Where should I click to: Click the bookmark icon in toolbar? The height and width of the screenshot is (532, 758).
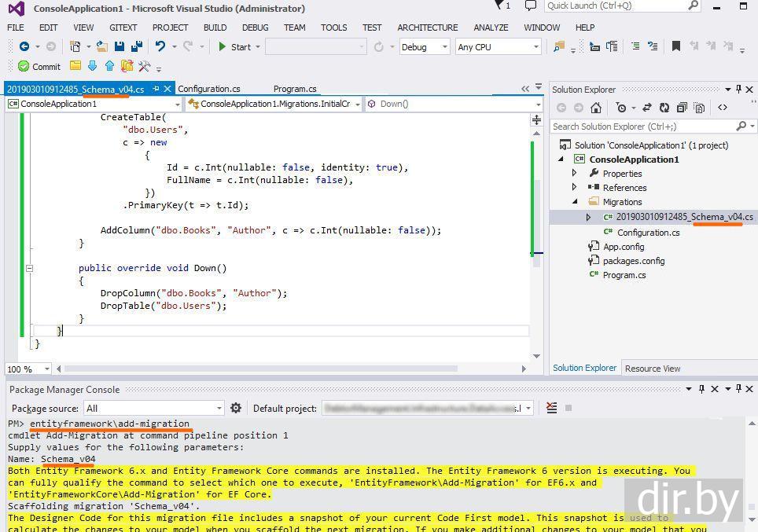point(675,47)
